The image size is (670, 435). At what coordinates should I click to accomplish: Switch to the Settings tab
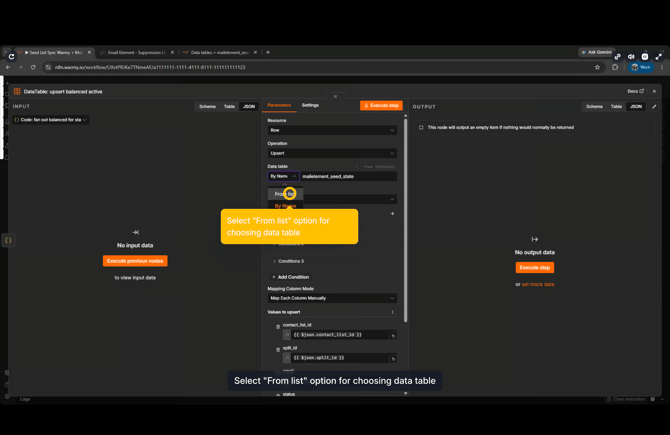pos(310,105)
